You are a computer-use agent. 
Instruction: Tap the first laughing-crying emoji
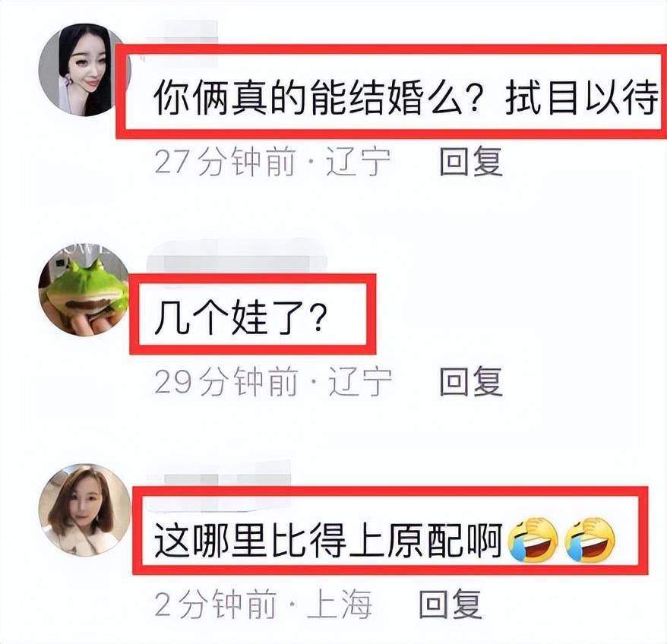[533, 540]
